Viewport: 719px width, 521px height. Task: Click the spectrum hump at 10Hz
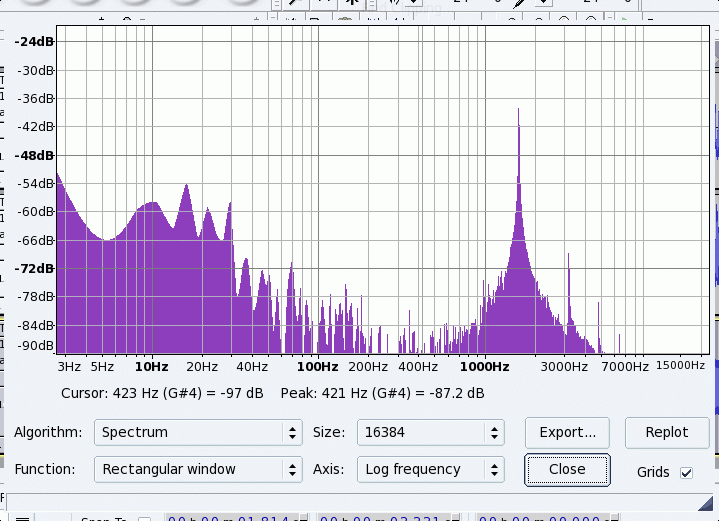(x=151, y=205)
